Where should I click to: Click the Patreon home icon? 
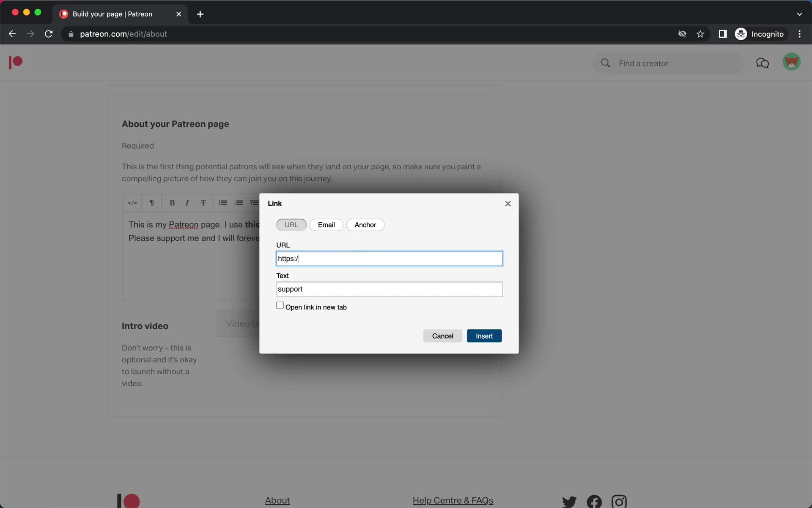[x=15, y=62]
